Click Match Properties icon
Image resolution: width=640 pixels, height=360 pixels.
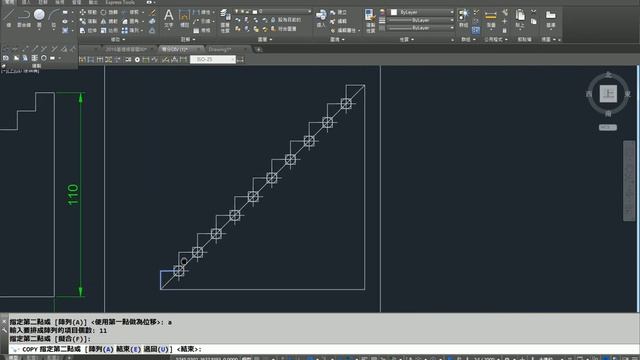coord(370,16)
